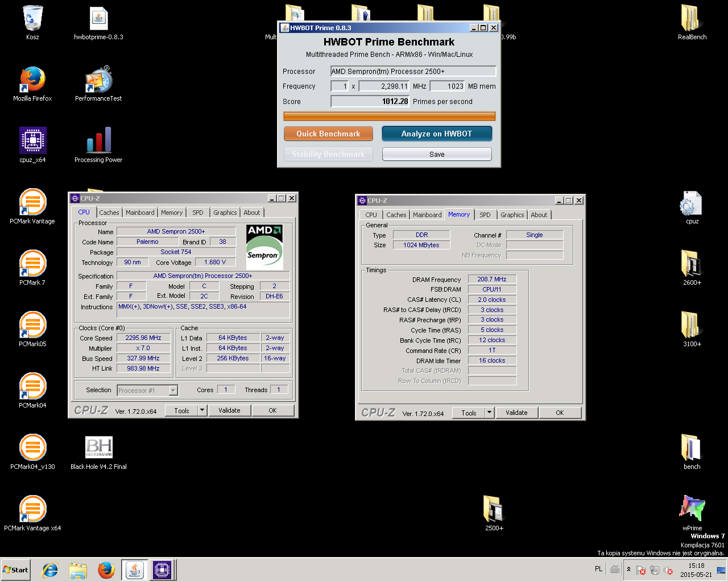This screenshot has height=582, width=728.
Task: Click the Start button
Action: [15, 570]
